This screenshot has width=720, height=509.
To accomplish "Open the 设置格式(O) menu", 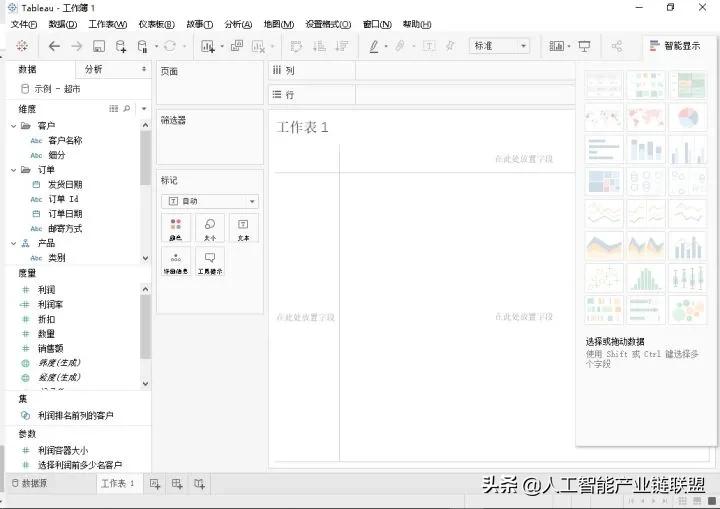I will pyautogui.click(x=328, y=24).
